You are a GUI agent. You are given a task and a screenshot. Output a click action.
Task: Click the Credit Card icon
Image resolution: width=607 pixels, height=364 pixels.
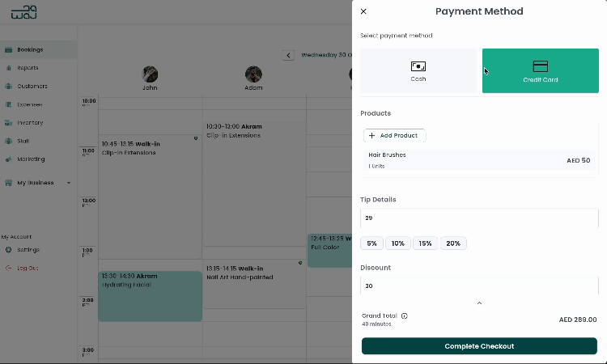(541, 66)
